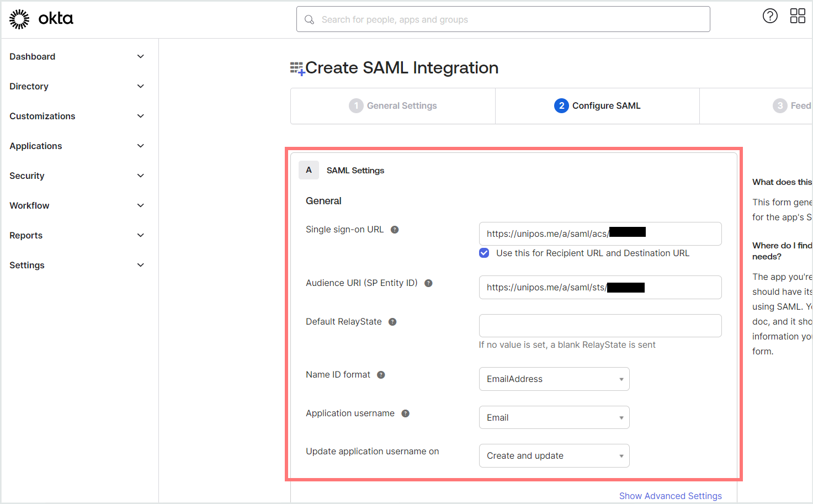Image resolution: width=813 pixels, height=504 pixels.
Task: Open the help question mark icon
Action: (x=770, y=16)
